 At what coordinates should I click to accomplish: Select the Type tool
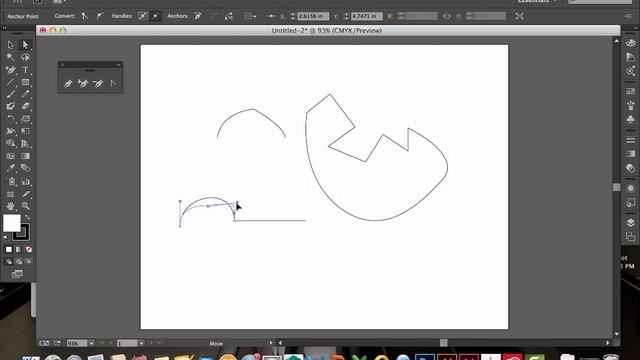click(25, 70)
